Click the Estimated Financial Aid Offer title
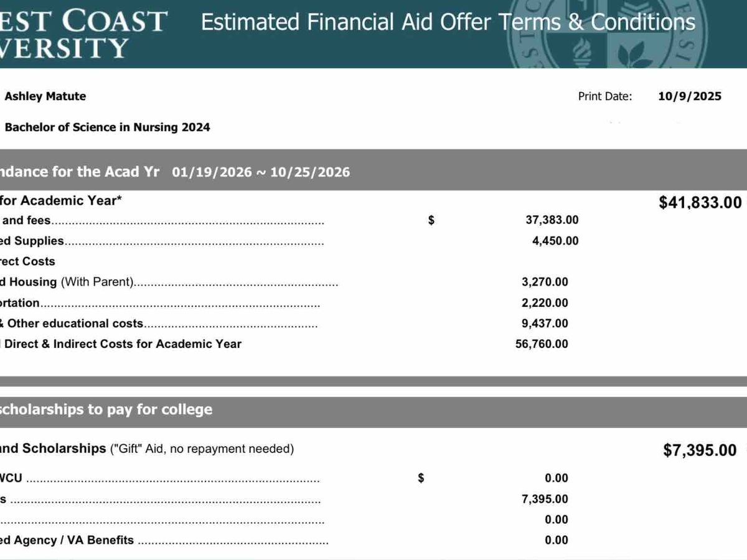Viewport: 747px width, 560px height. point(448,22)
